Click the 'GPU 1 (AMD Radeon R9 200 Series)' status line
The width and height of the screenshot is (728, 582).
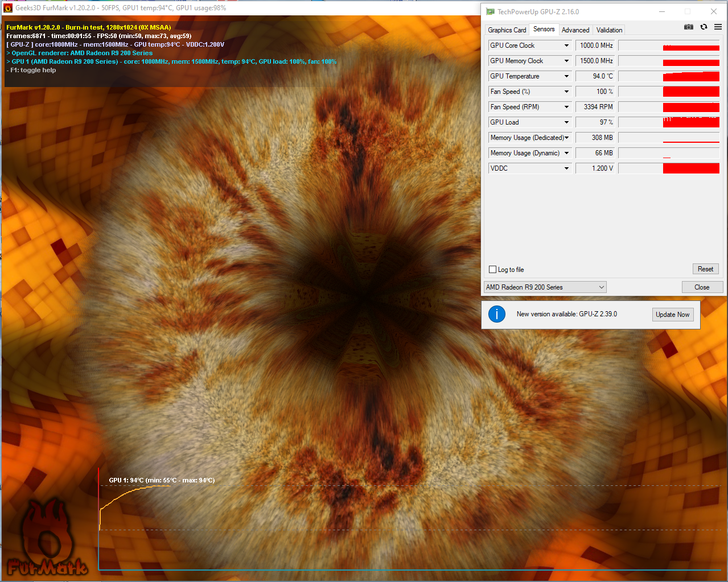point(172,61)
